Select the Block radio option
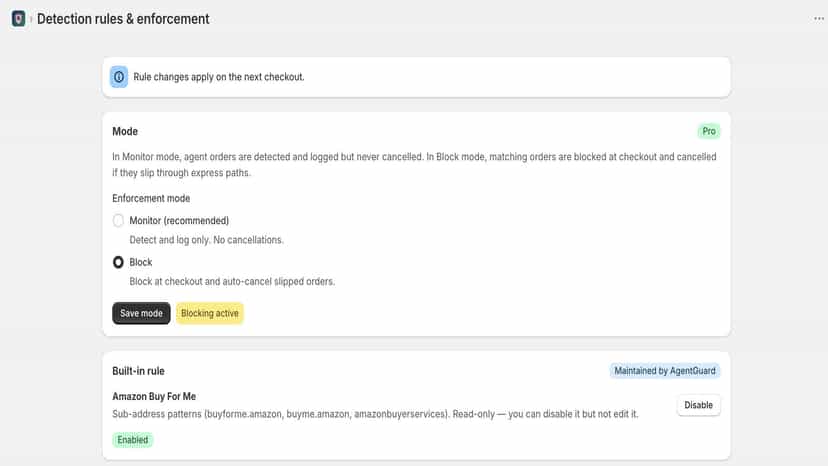 pyautogui.click(x=118, y=262)
